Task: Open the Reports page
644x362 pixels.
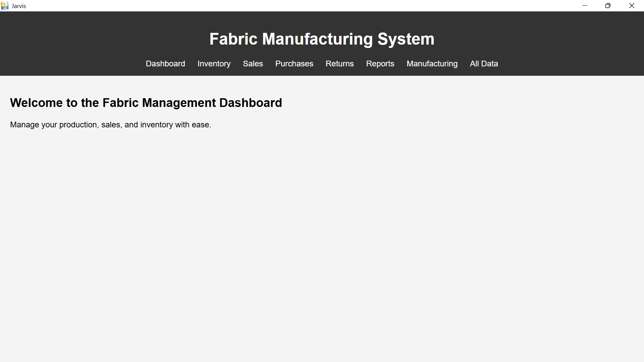Action: (x=380, y=64)
